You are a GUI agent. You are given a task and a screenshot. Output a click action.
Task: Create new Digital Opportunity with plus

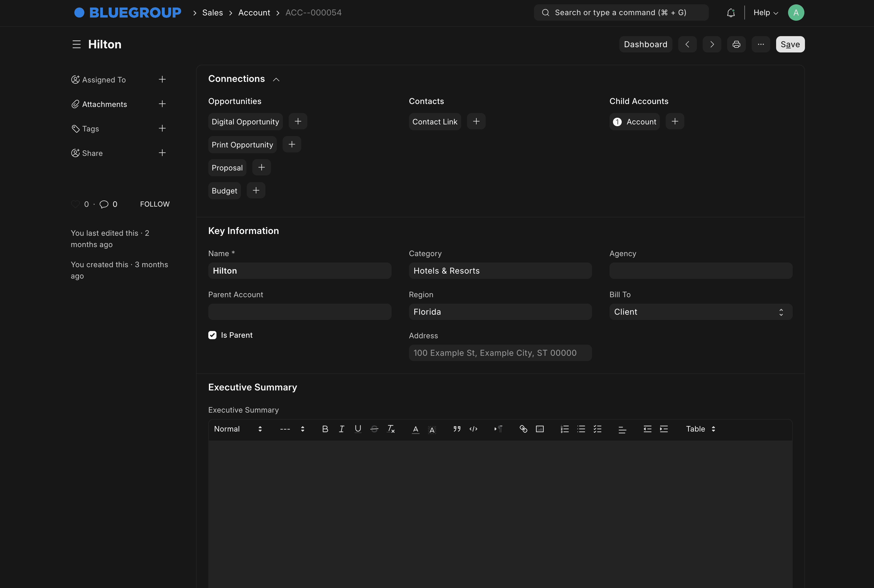[298, 122]
